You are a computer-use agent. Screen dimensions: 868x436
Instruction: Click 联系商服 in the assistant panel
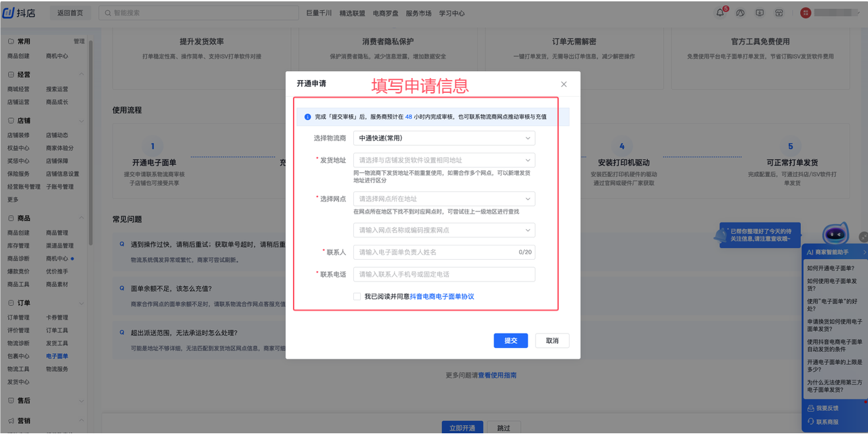pos(823,422)
